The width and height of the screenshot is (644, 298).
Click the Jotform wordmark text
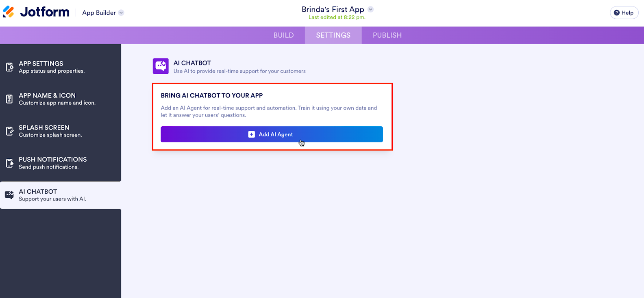pyautogui.click(x=45, y=12)
